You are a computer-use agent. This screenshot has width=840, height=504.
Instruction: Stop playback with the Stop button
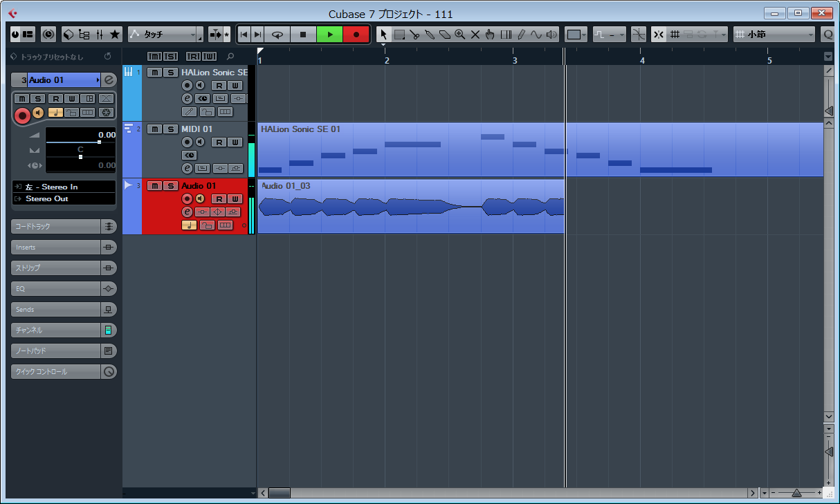coord(303,34)
